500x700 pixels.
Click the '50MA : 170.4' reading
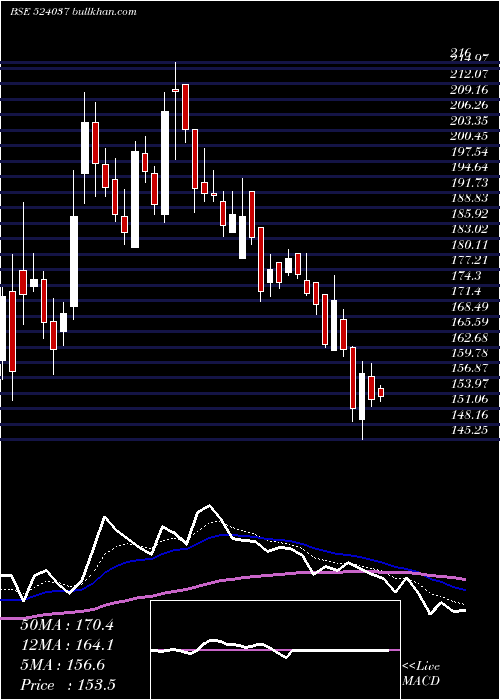click(67, 625)
